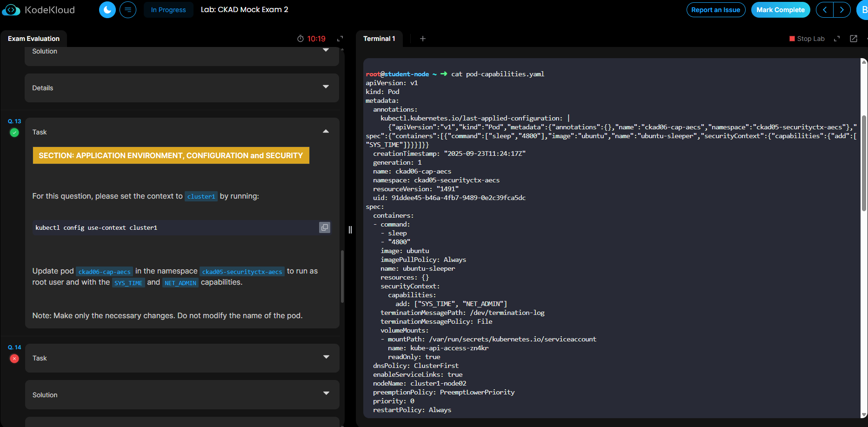Collapse the Q.13 Task section
Screen dimensions: 868x427
click(x=326, y=132)
